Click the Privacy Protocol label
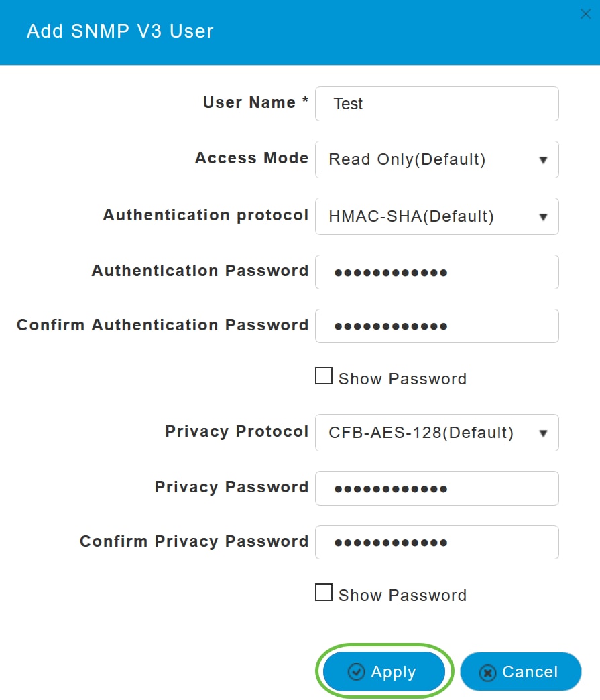Viewport: 600px width, 700px height. (237, 431)
